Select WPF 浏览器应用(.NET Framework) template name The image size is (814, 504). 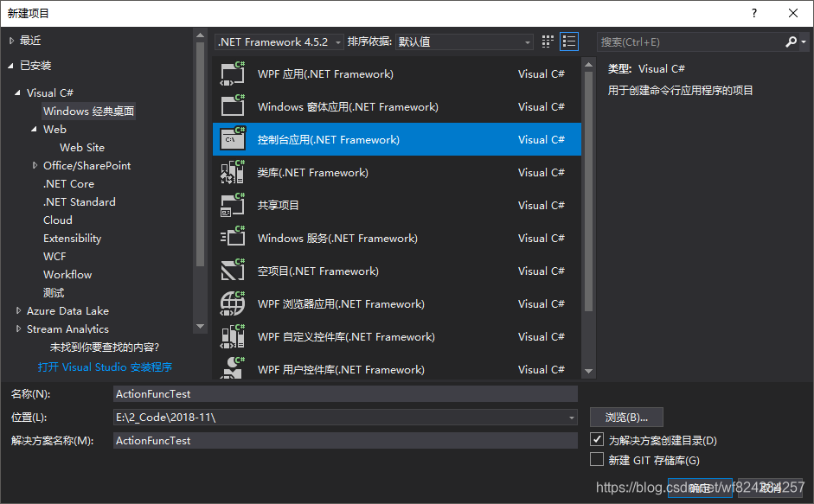[x=341, y=303]
